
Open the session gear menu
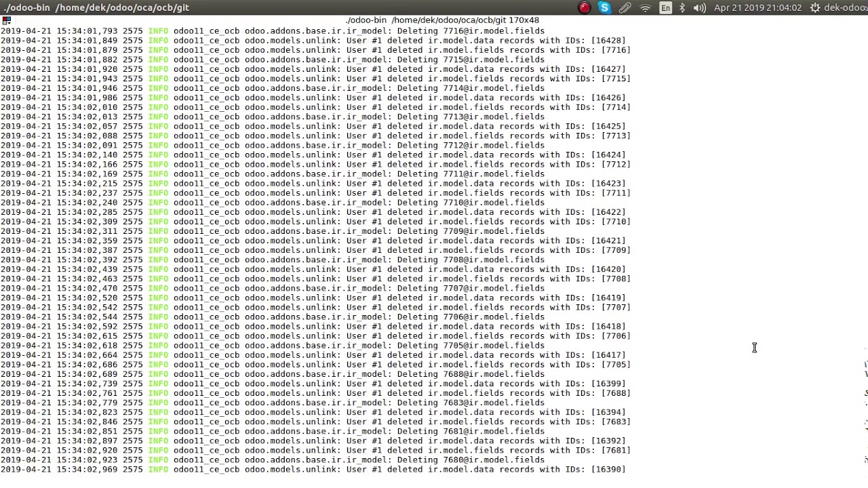click(815, 8)
